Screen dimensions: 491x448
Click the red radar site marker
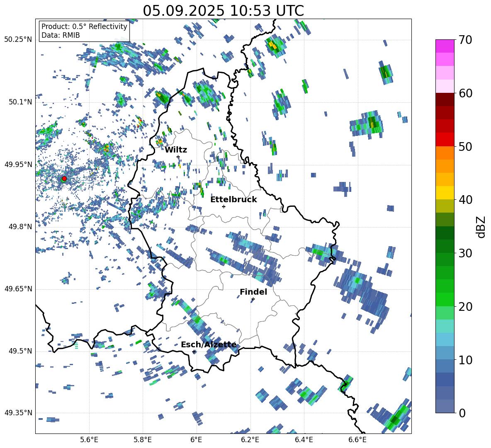click(x=64, y=179)
